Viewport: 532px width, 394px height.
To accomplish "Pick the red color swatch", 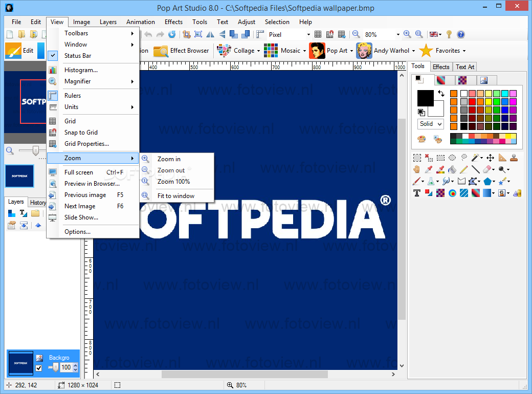I will coord(472,101).
